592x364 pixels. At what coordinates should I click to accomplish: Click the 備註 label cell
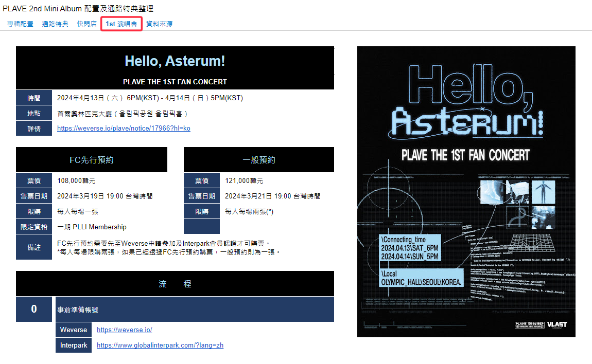coord(34,247)
